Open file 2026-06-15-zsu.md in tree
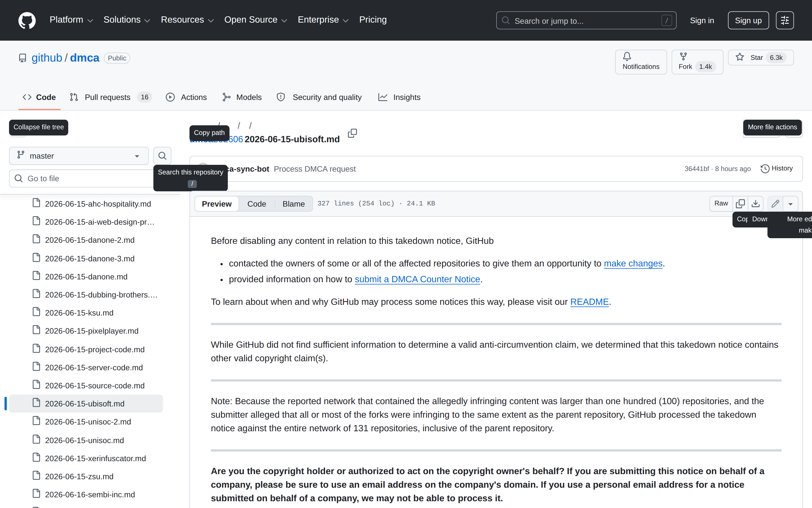This screenshot has height=508, width=812. (x=79, y=476)
